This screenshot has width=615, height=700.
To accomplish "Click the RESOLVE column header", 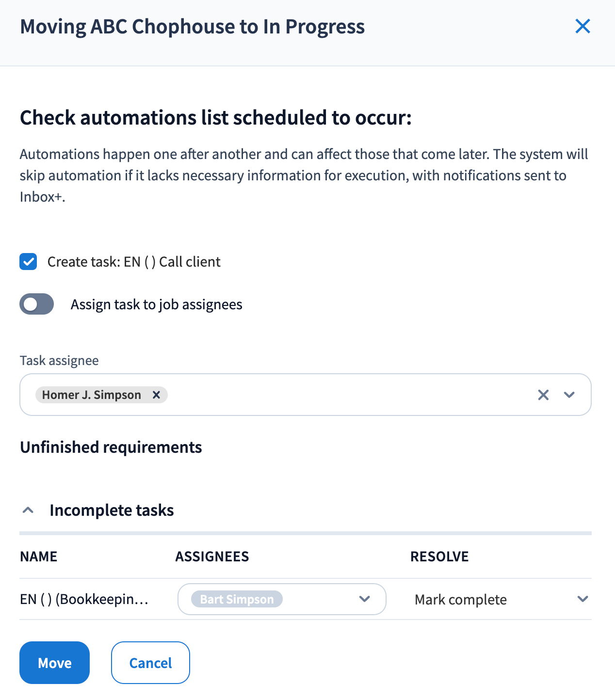I will [439, 557].
